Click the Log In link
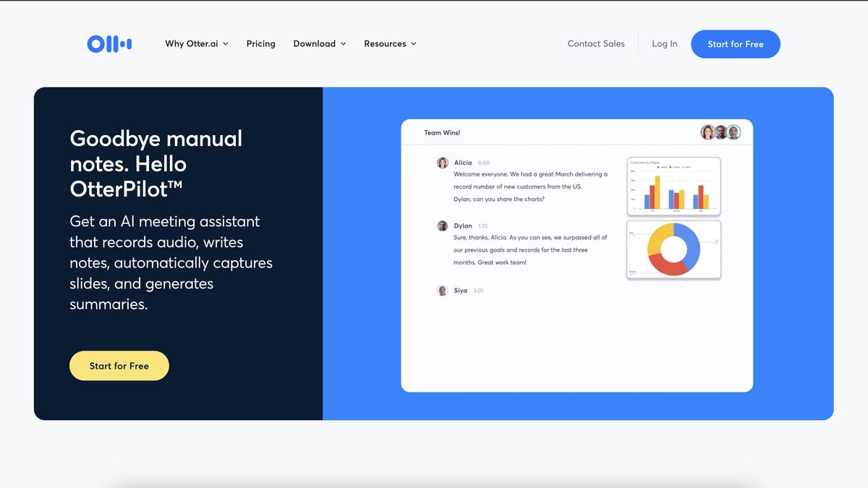Screen dimensions: 868x488 [665, 44]
